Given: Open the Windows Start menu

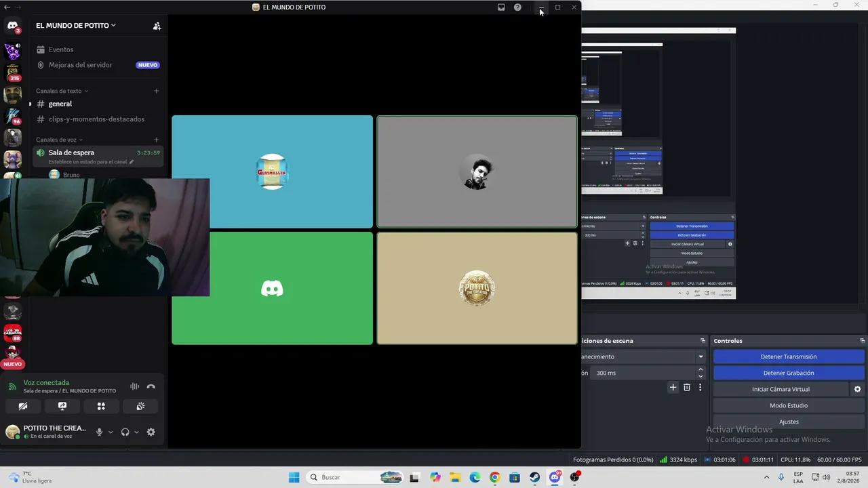Looking at the screenshot, I should tap(294, 477).
